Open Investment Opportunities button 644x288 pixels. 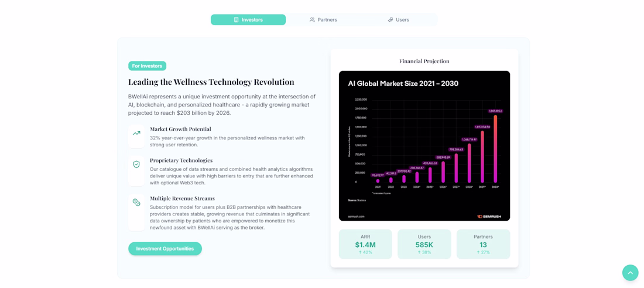pos(165,249)
